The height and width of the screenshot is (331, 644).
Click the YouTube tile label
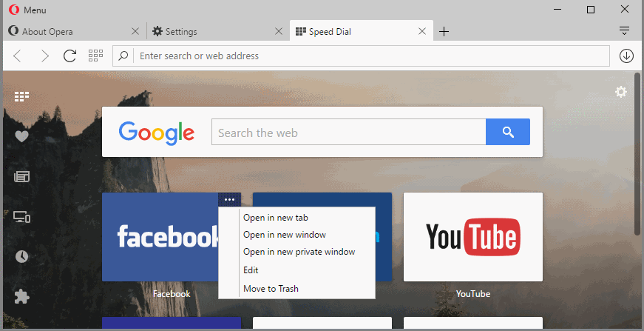[473, 294]
